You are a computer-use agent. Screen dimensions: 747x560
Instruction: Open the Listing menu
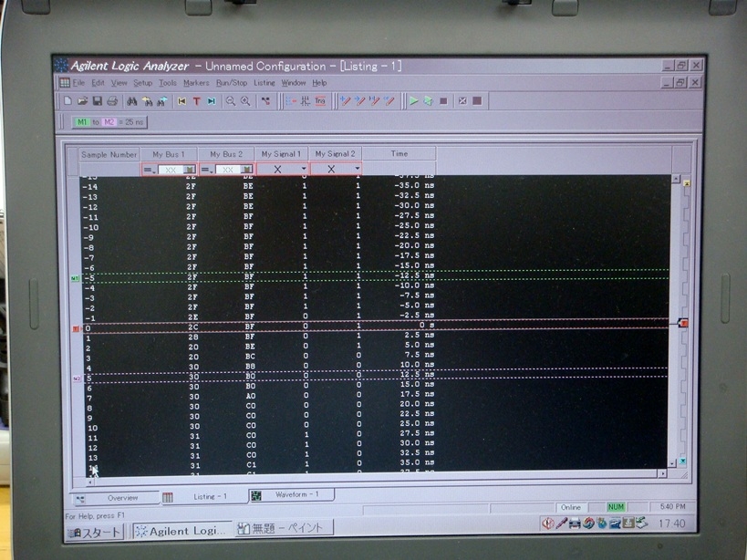[265, 83]
